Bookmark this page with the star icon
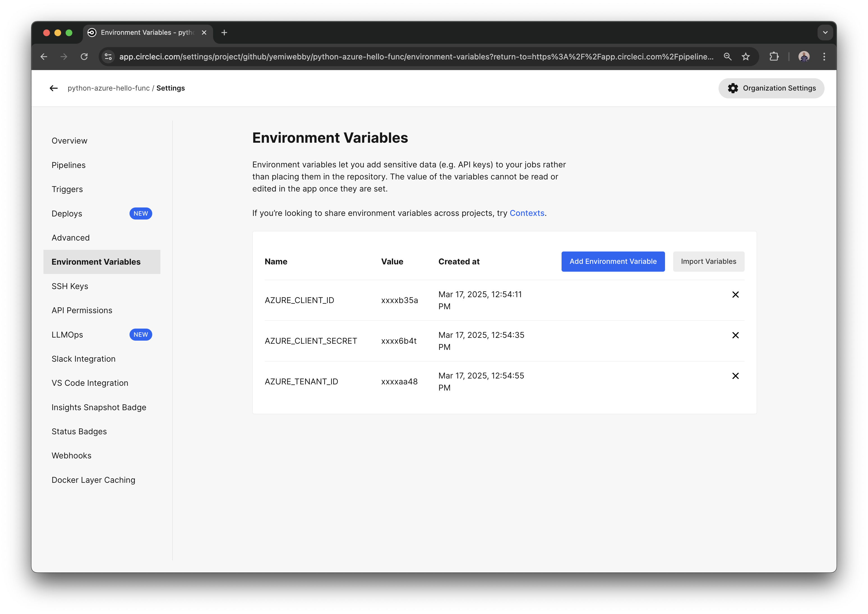Image resolution: width=868 pixels, height=614 pixels. (x=746, y=56)
